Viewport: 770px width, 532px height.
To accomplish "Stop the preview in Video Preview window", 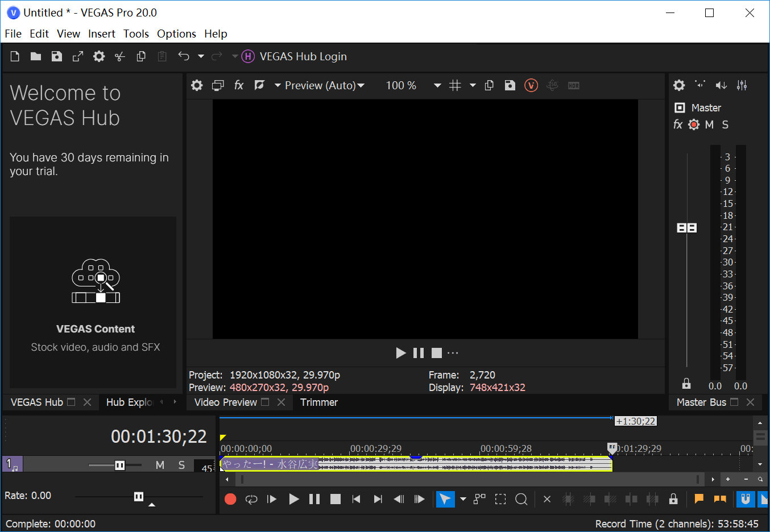I will tap(437, 353).
